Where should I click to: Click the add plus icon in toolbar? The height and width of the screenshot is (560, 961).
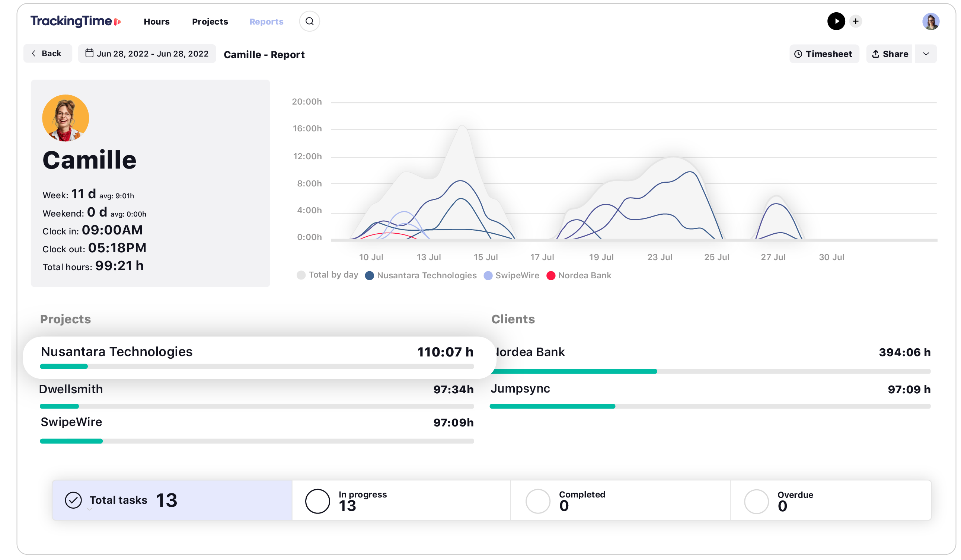click(x=855, y=21)
